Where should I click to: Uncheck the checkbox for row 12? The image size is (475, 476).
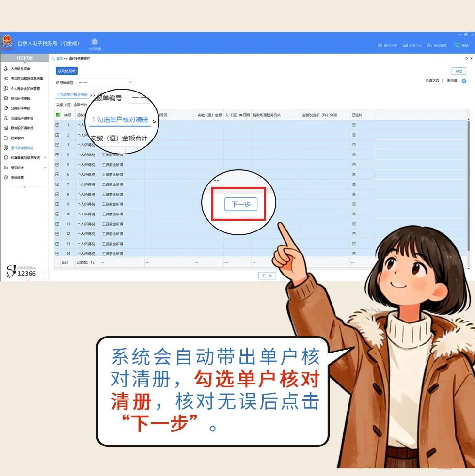(58, 234)
